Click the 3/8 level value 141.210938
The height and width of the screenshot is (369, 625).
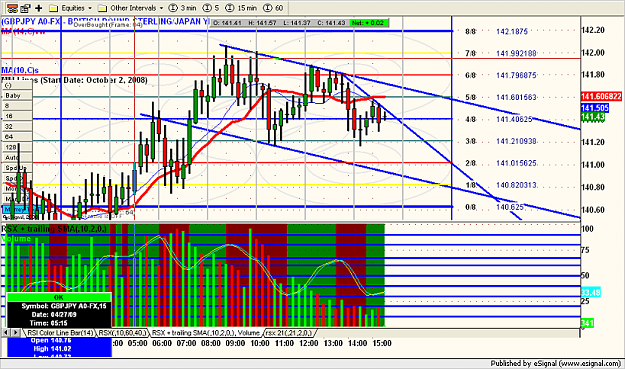coord(516,141)
